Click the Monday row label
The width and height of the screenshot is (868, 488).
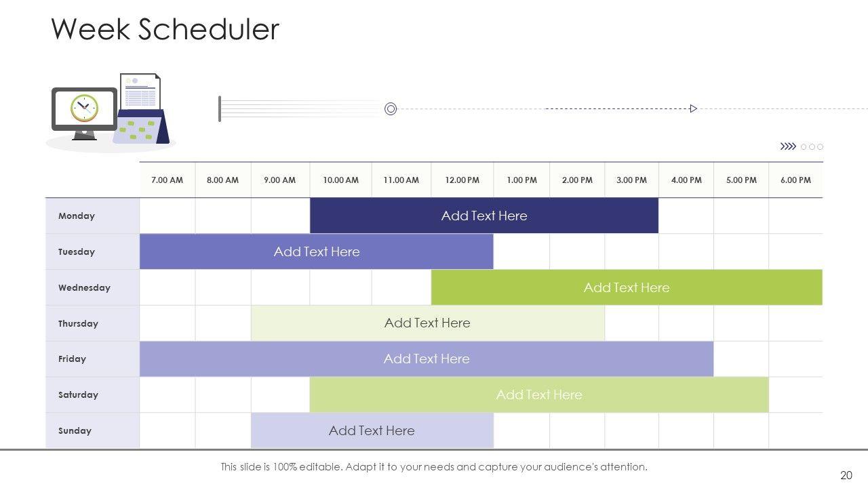(77, 216)
